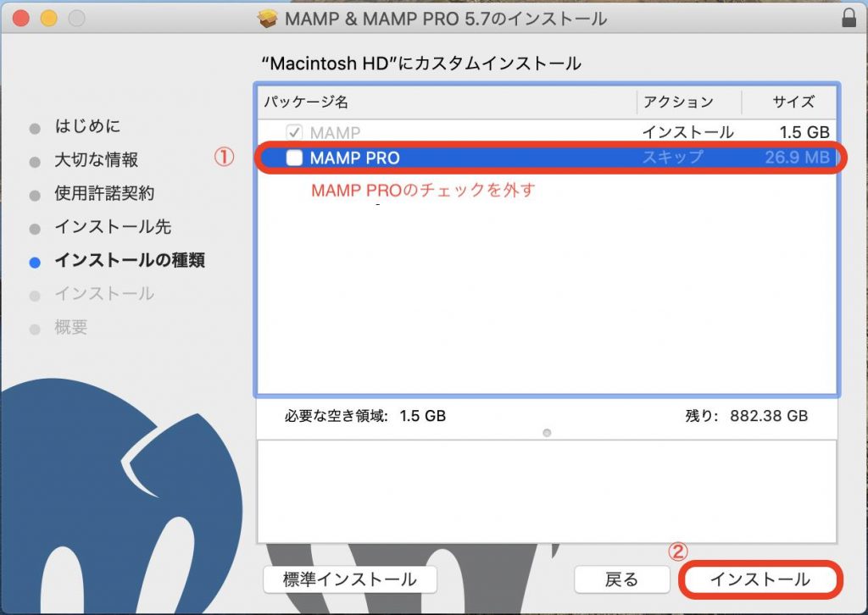Click the greyed MAMP package checkbox
868x615 pixels.
pyautogui.click(x=293, y=132)
